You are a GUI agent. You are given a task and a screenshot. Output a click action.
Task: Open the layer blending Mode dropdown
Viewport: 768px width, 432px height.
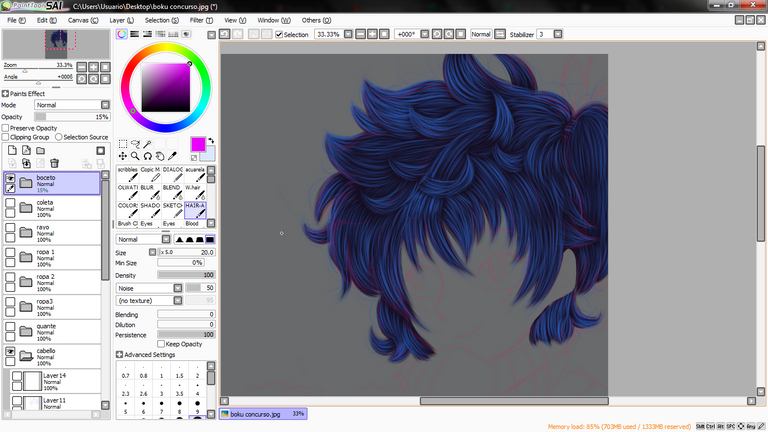[72, 105]
